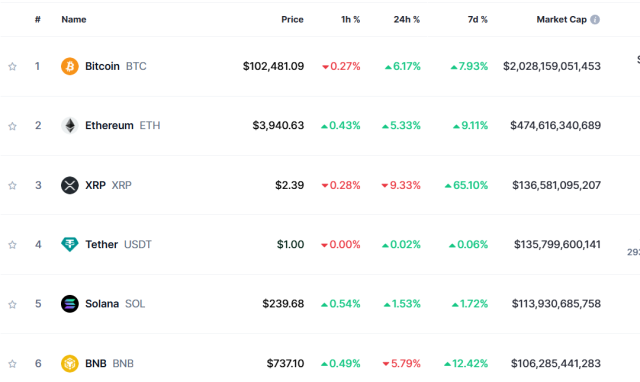
Task: Open the Solana SOL coin page
Action: [x=115, y=304]
